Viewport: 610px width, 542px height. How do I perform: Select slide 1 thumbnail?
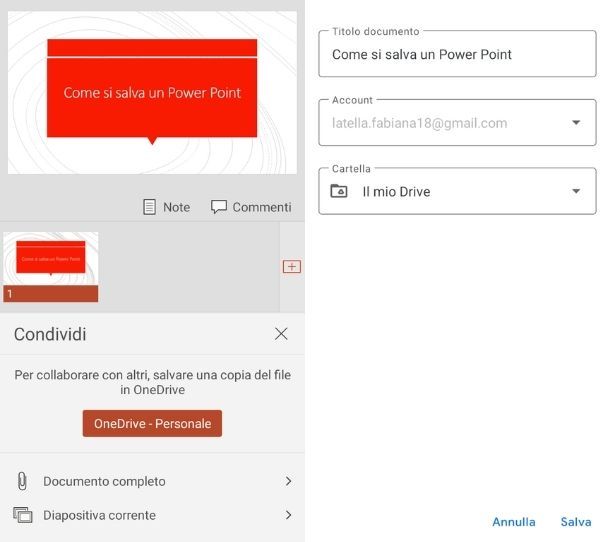pyautogui.click(x=51, y=267)
